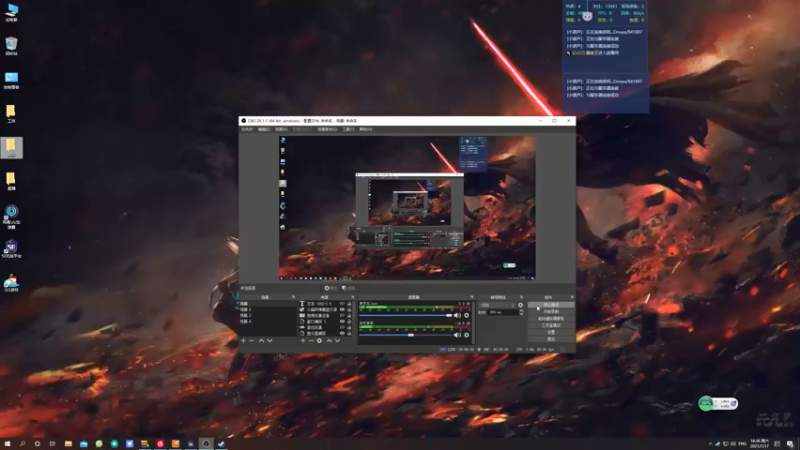Open the This PC desktop icon
Viewport: 800px width, 450px height.
11,13
